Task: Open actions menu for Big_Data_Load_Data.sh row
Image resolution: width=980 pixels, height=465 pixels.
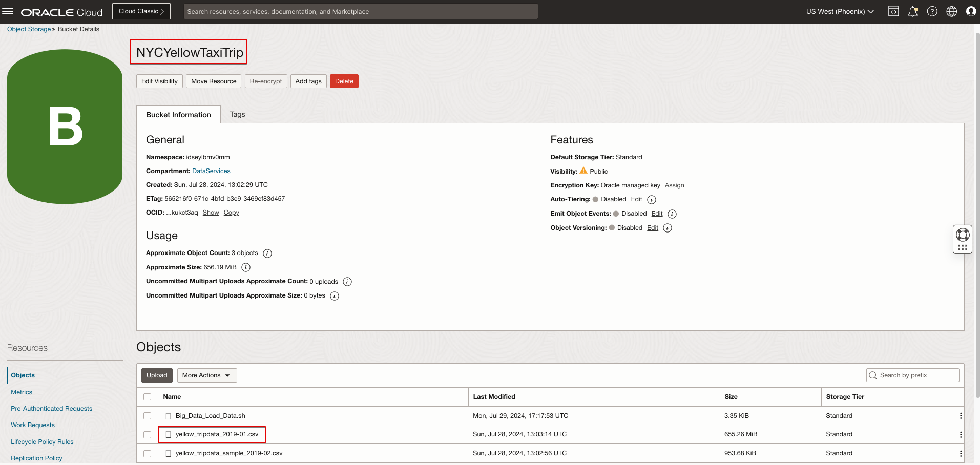Action: point(961,416)
